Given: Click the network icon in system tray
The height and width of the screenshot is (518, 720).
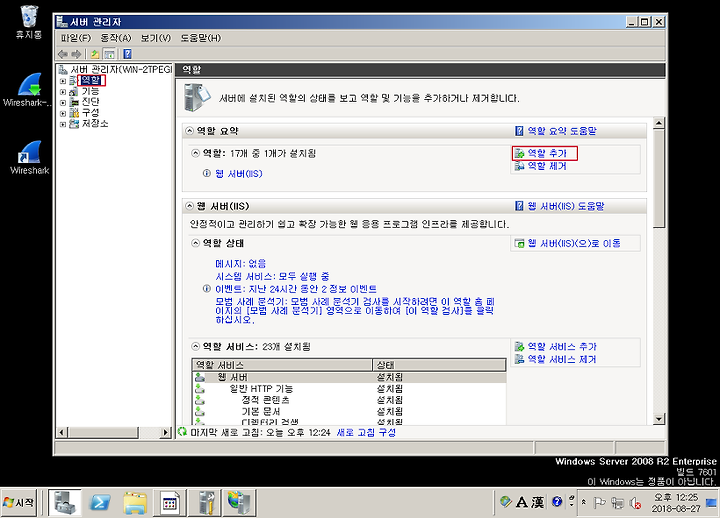Looking at the screenshot, I should click(618, 503).
